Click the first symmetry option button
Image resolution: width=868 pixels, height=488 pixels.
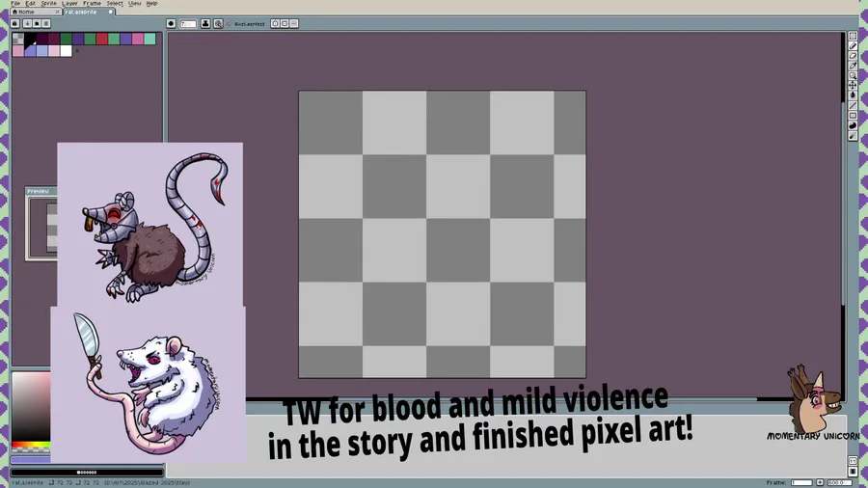point(275,24)
